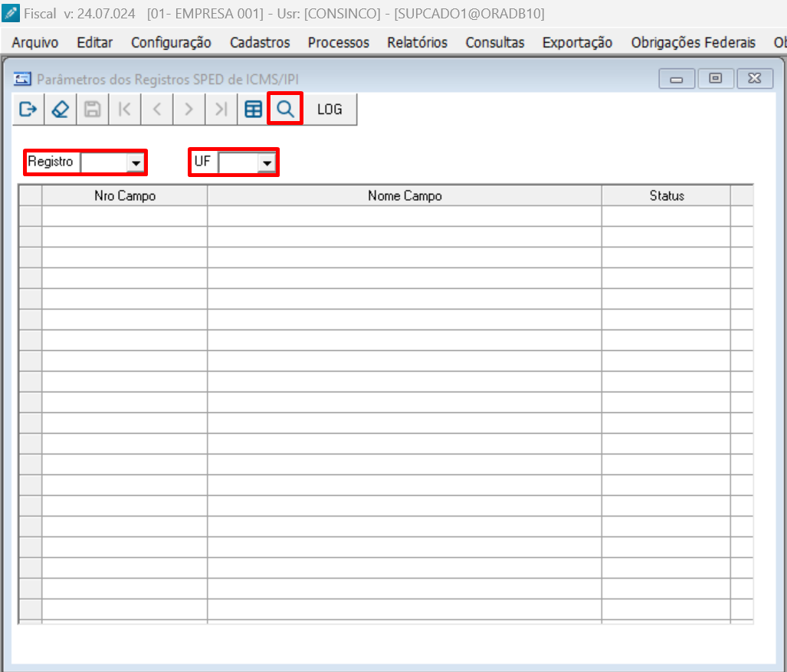Open the Exportação menu

(577, 43)
